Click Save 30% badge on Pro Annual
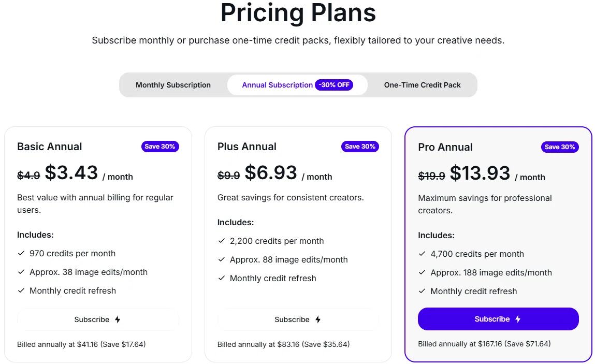 click(x=560, y=147)
